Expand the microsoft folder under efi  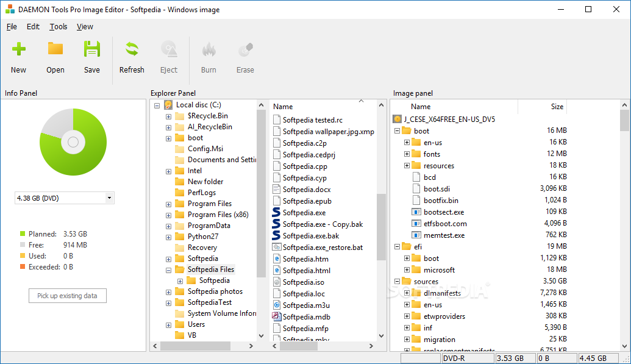click(x=407, y=269)
